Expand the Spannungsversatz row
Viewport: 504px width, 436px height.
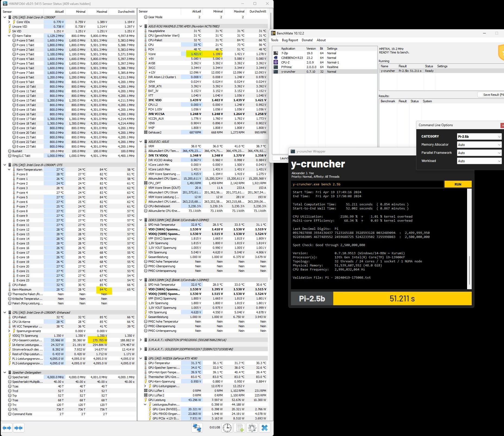pos(9,331)
